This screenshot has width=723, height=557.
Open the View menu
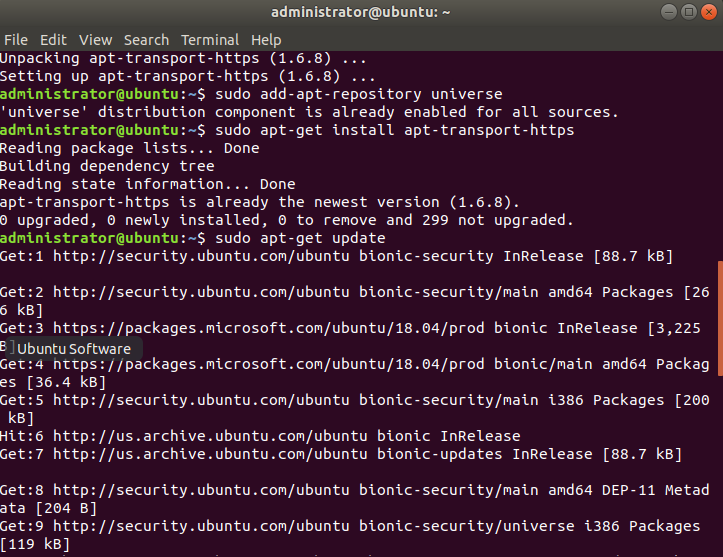pos(95,40)
